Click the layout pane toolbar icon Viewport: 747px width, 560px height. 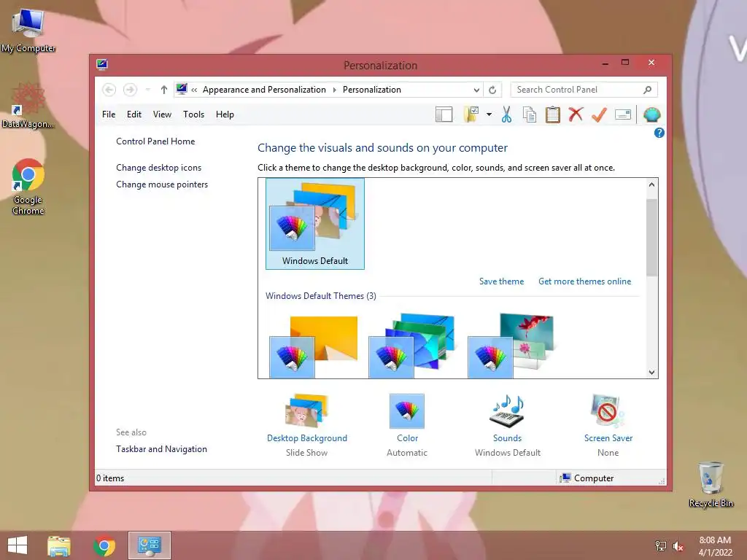point(444,114)
